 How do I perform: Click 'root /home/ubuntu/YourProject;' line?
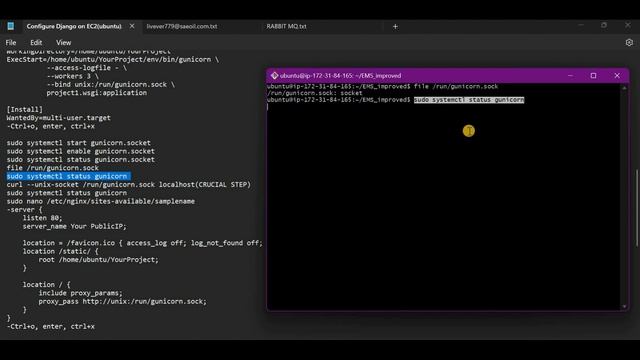pyautogui.click(x=98, y=260)
